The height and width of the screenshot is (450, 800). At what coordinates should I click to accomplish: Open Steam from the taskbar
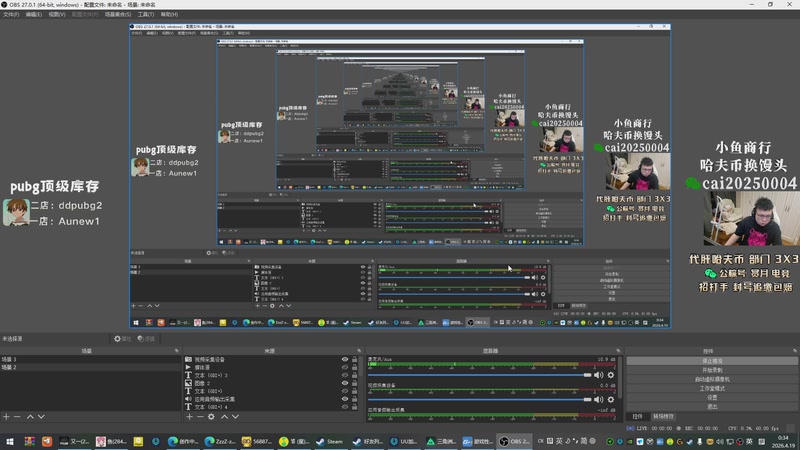330,441
